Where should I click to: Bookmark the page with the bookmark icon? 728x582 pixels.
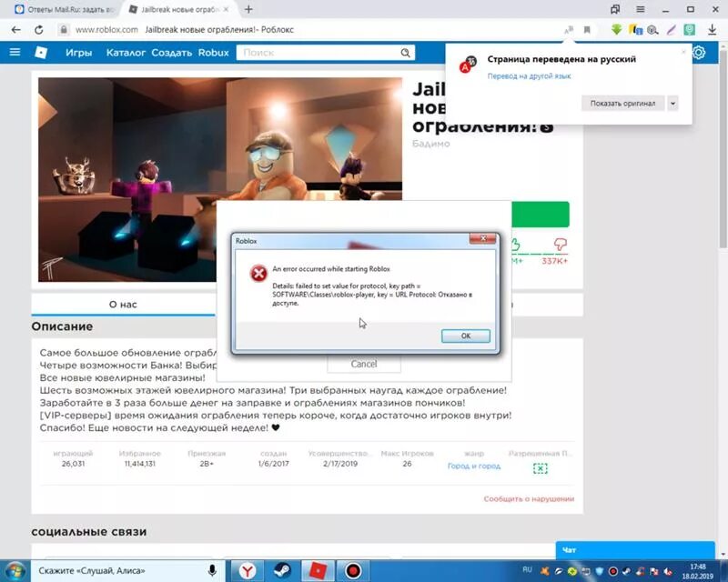(x=587, y=30)
